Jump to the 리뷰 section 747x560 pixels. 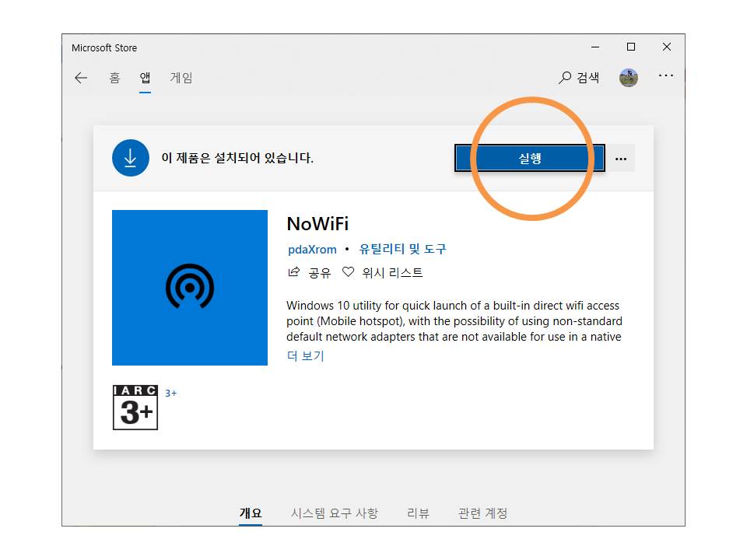(x=418, y=513)
